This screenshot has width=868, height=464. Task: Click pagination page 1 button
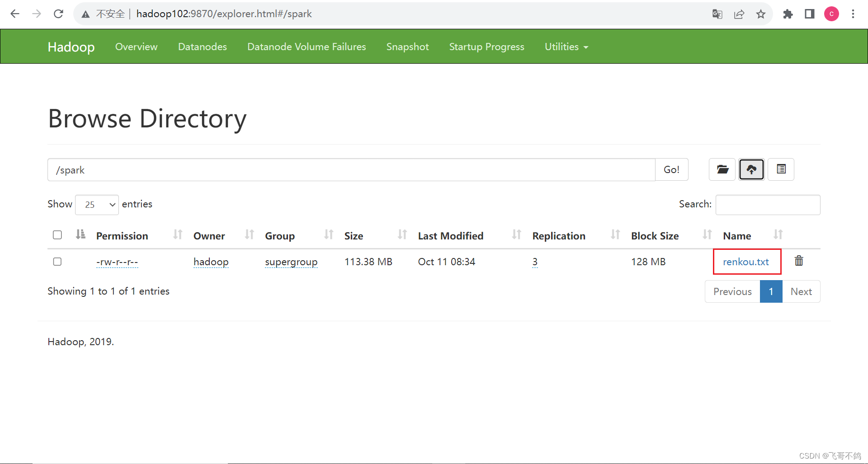pos(771,291)
